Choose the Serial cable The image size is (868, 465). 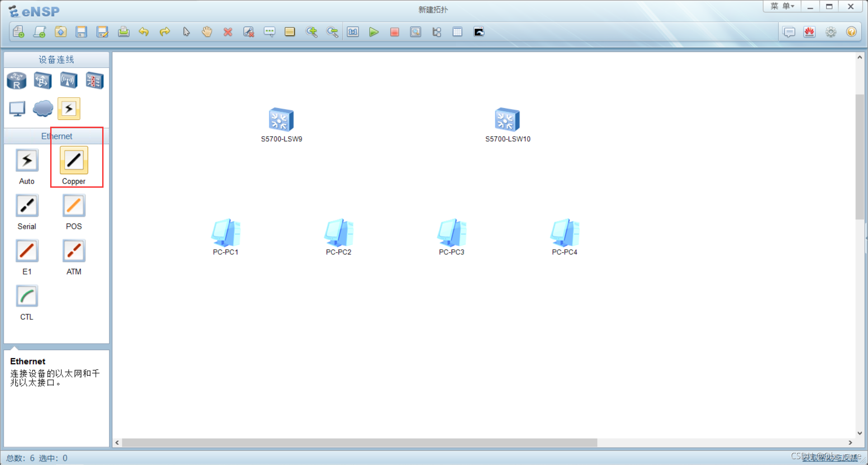pos(27,206)
